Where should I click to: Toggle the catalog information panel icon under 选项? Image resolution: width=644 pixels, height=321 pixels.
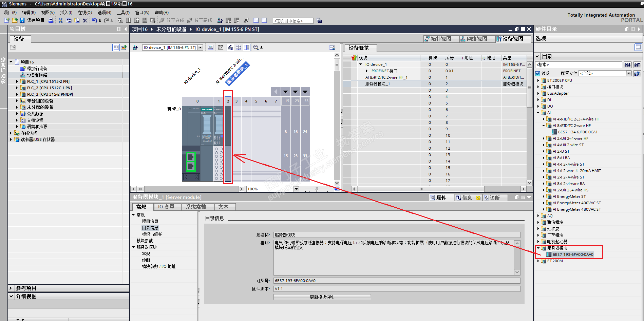638,47
